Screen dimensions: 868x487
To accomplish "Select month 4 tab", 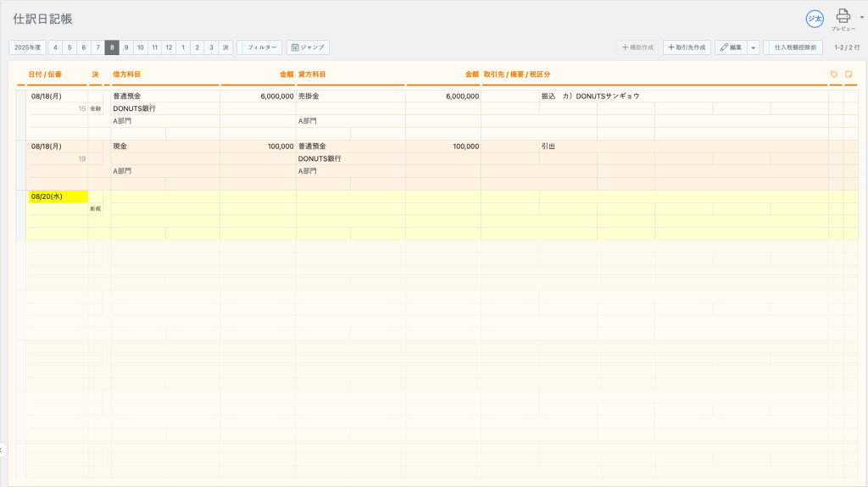I will pos(55,47).
